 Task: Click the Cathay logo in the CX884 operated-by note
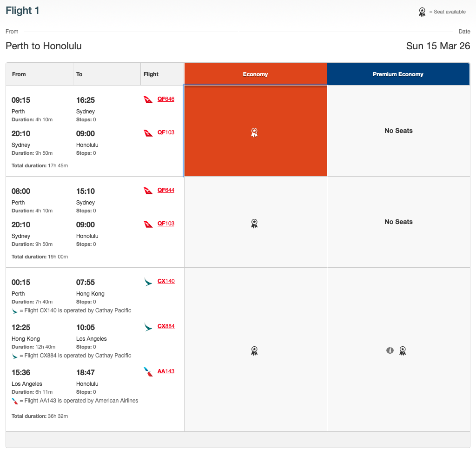(x=14, y=356)
